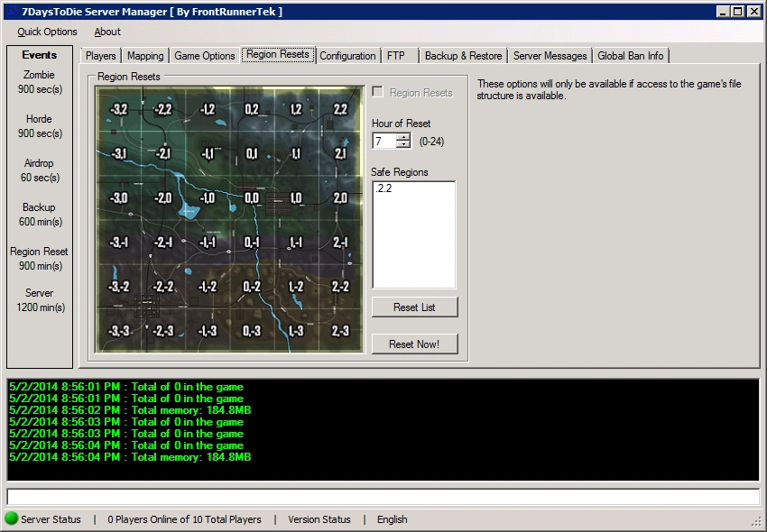Click the Reset Now! button
This screenshot has width=767, height=532.
pos(414,344)
